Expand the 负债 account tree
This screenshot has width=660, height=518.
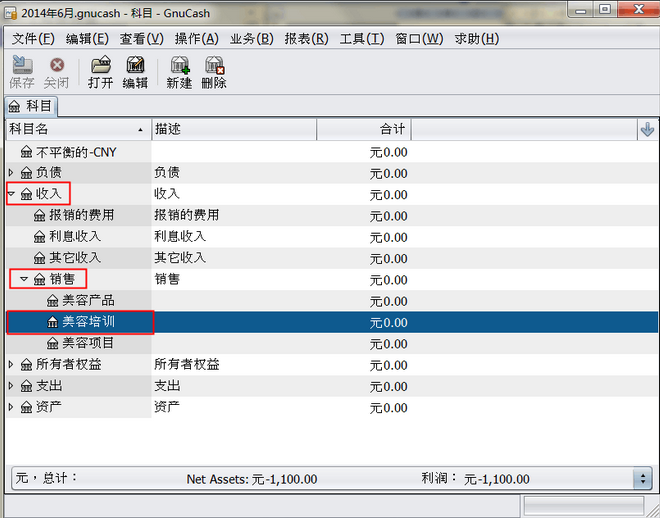tap(11, 172)
